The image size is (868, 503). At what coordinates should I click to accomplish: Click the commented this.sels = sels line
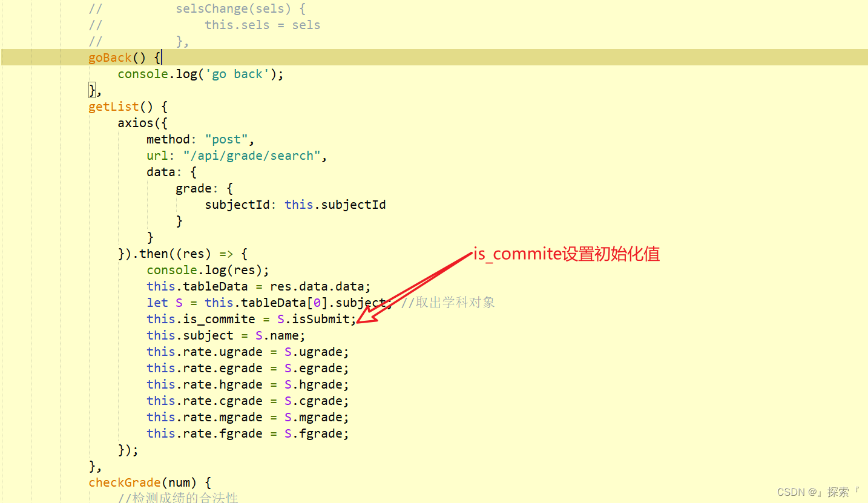204,25
